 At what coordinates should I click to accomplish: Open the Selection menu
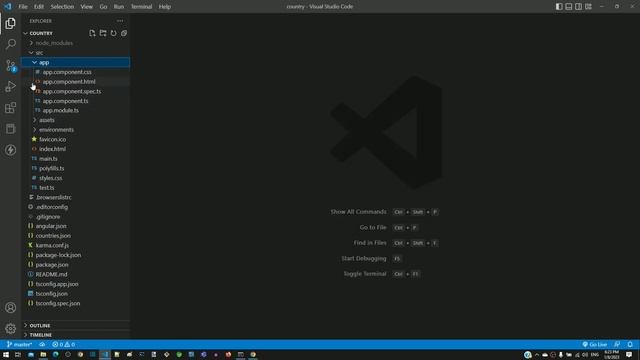(x=62, y=7)
